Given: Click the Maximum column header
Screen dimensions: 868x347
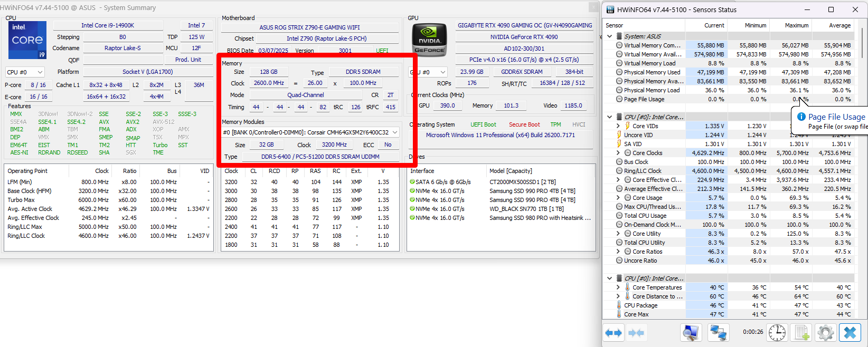Looking at the screenshot, I should coord(791,25).
